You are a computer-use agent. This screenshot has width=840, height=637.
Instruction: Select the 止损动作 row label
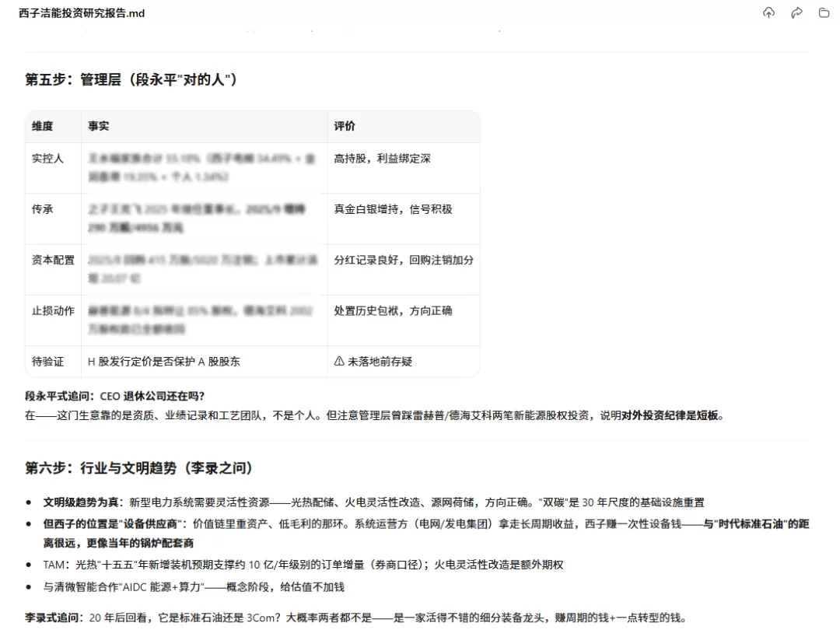tap(53, 311)
